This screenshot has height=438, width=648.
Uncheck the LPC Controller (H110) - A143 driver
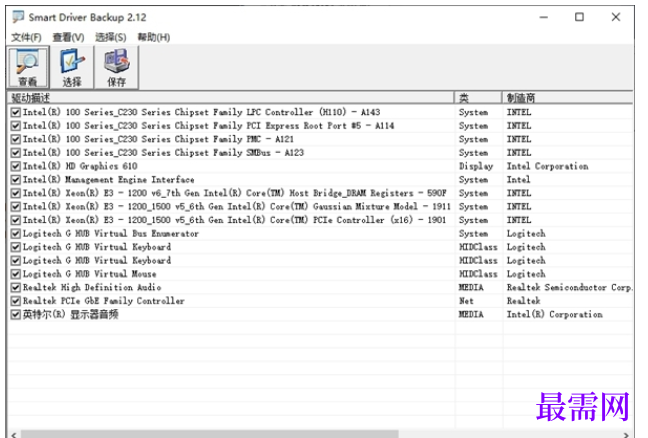pos(16,112)
